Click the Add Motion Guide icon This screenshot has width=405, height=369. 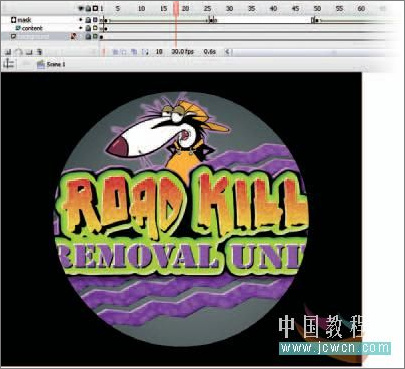[x=19, y=52]
